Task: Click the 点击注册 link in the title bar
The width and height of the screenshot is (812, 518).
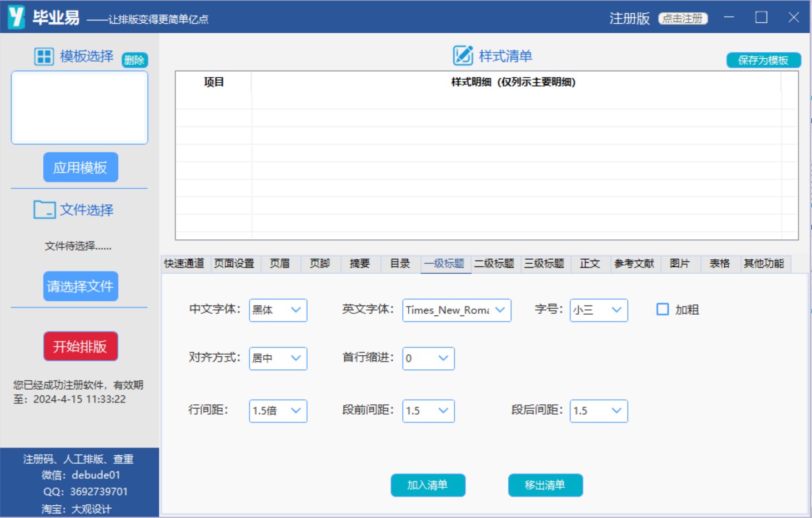Action: pos(683,18)
